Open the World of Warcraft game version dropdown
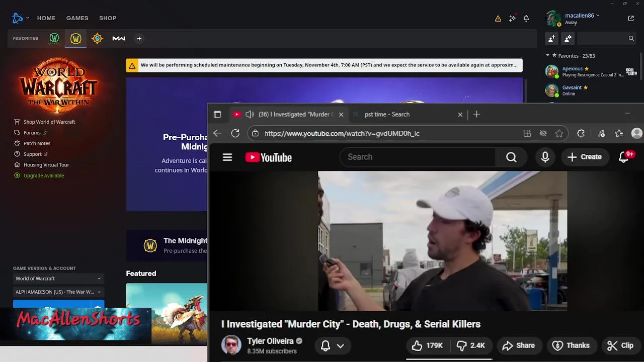The width and height of the screenshot is (644, 362). (x=58, y=279)
